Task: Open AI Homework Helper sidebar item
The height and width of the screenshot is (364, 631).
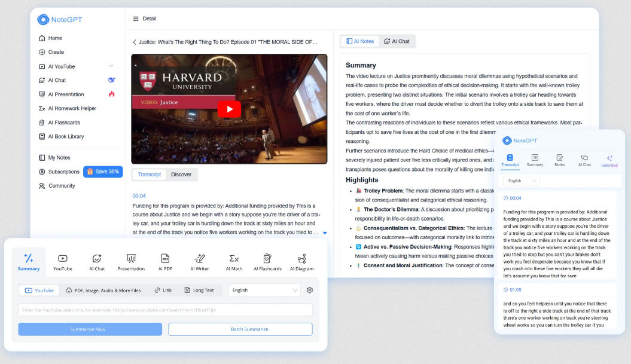Action: coord(68,108)
